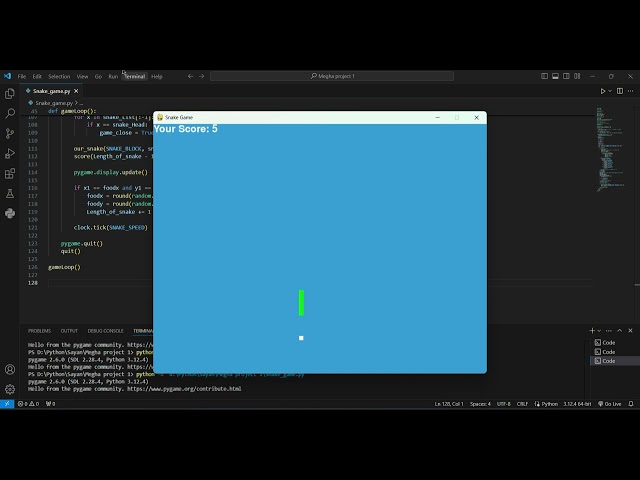Toggle the bottom panel layout
This screenshot has height=480, width=640.
(555, 76)
